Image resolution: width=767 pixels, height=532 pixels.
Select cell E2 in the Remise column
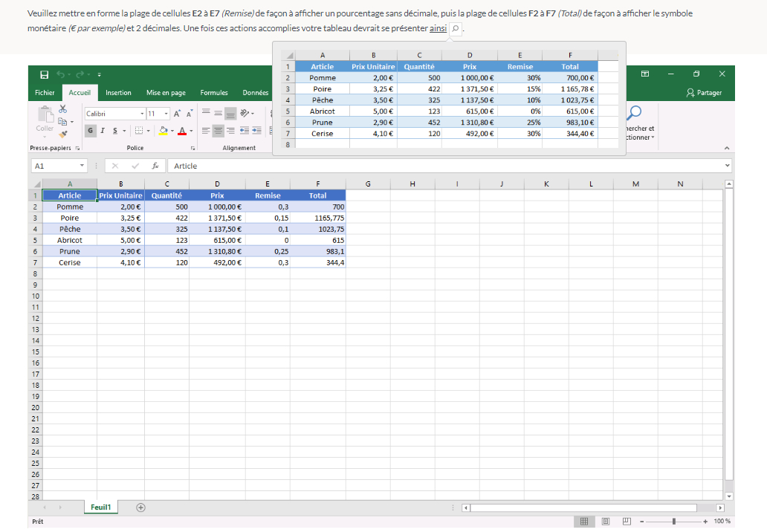point(268,207)
